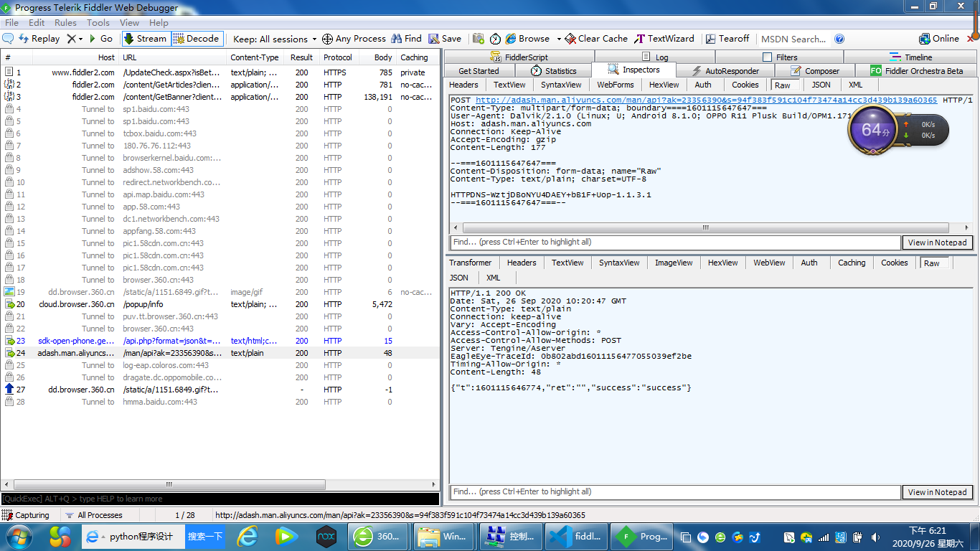Click the MSDN Search field
Viewport: 980px width, 551px height.
(793, 39)
